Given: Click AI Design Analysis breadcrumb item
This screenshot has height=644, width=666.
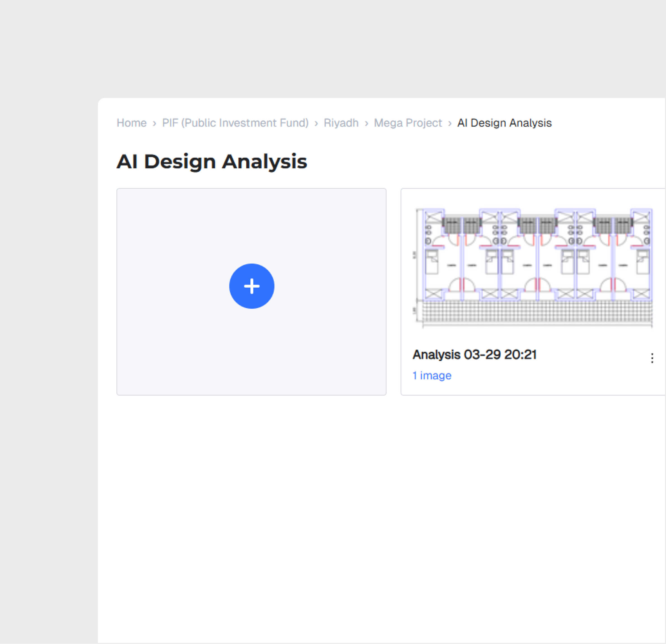Looking at the screenshot, I should pos(504,123).
